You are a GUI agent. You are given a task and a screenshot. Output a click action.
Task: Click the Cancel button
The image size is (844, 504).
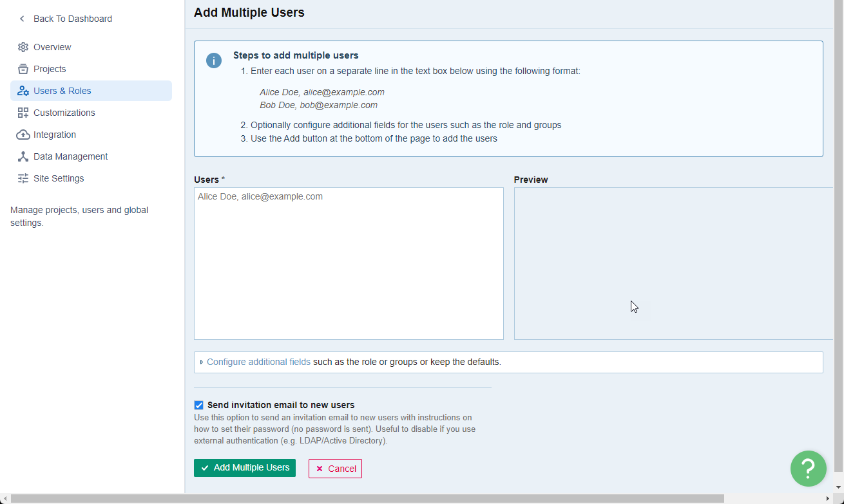(x=335, y=469)
